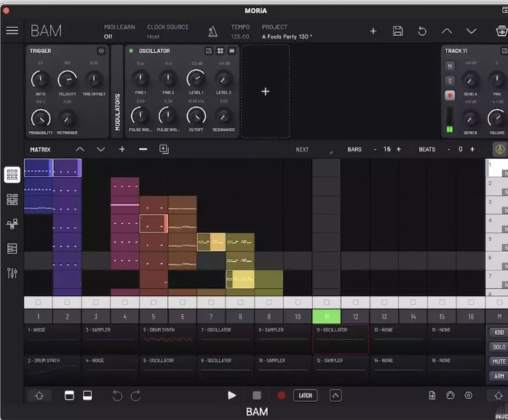The width and height of the screenshot is (508, 420).
Task: Open the transport settings target icon
Action: pyautogui.click(x=469, y=395)
